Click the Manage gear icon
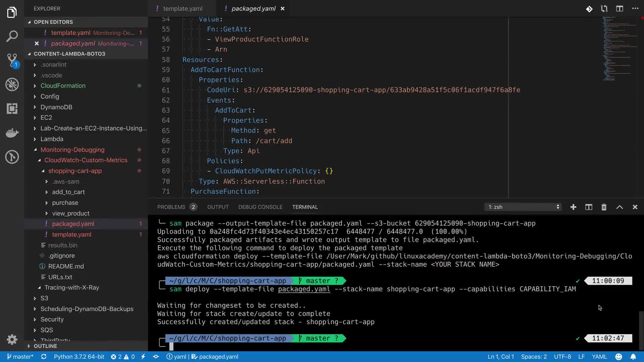Screen dimensions: 644x362 pos(12,339)
